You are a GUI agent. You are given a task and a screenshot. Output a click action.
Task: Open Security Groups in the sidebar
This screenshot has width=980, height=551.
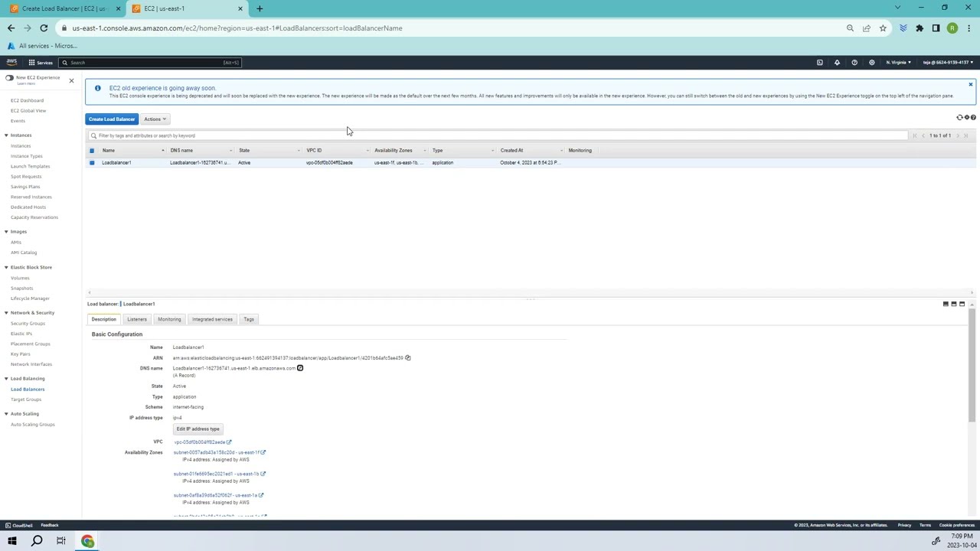(28, 324)
